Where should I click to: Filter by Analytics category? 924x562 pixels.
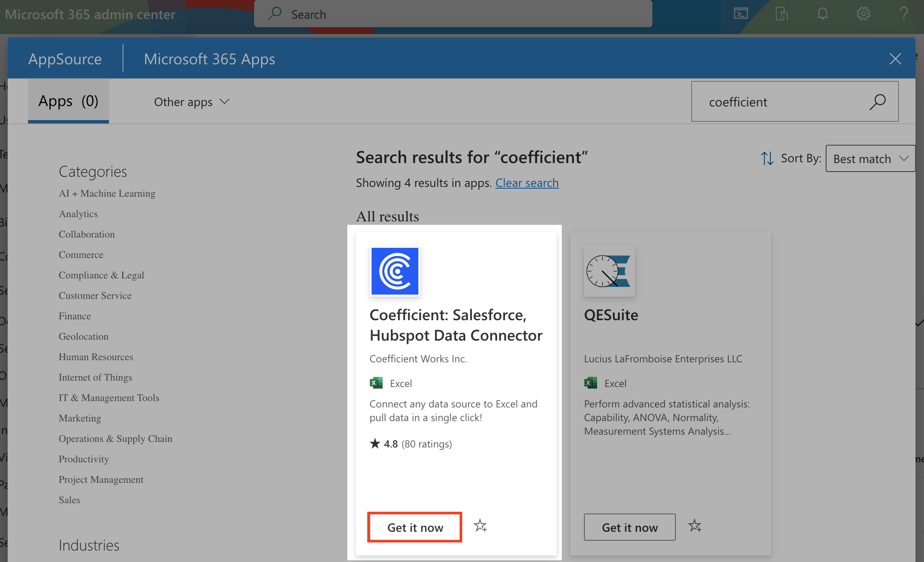click(78, 214)
